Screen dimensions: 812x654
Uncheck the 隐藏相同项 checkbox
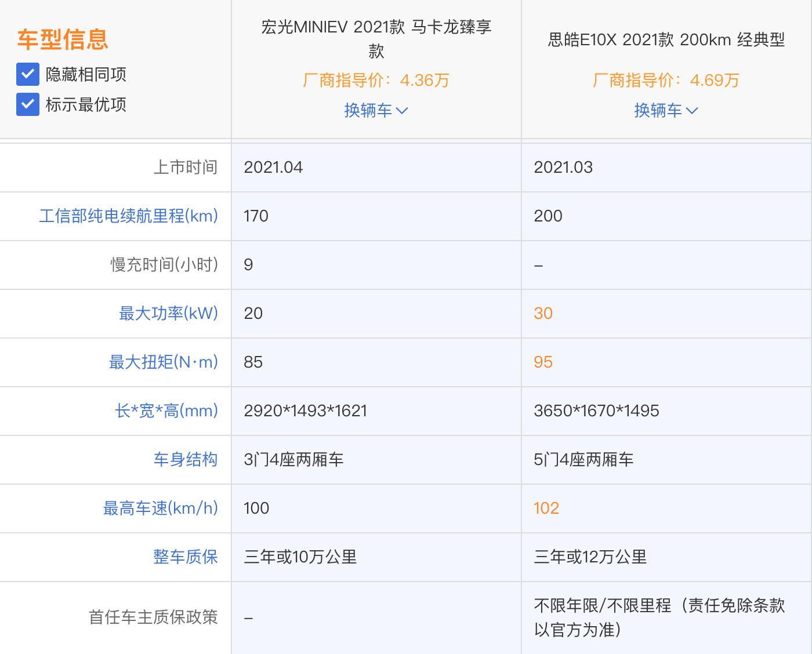(x=28, y=74)
